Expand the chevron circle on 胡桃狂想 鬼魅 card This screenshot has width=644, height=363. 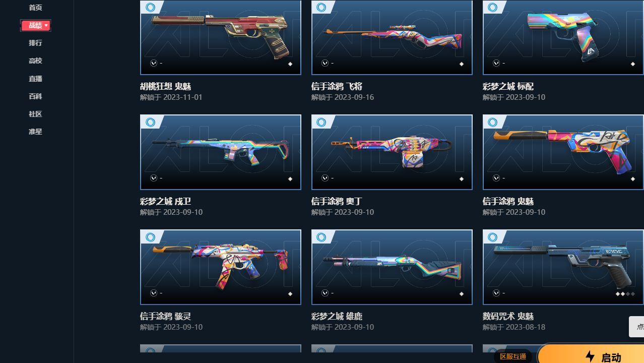154,63
